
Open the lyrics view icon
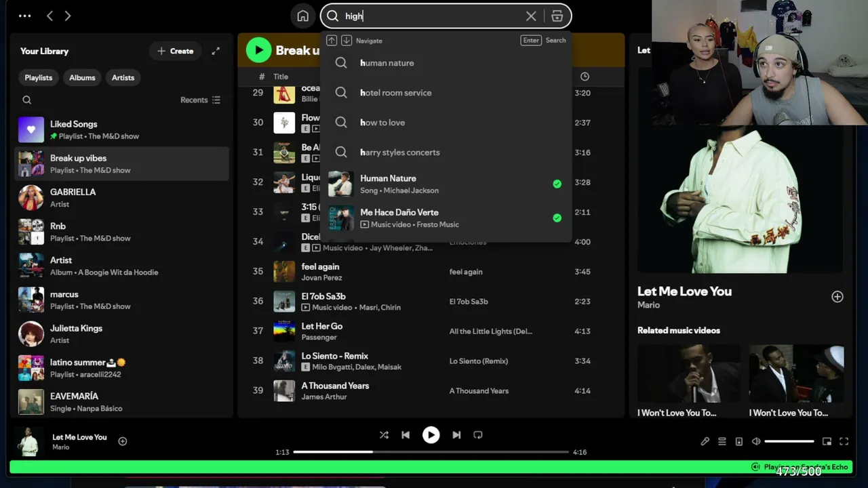click(x=705, y=441)
